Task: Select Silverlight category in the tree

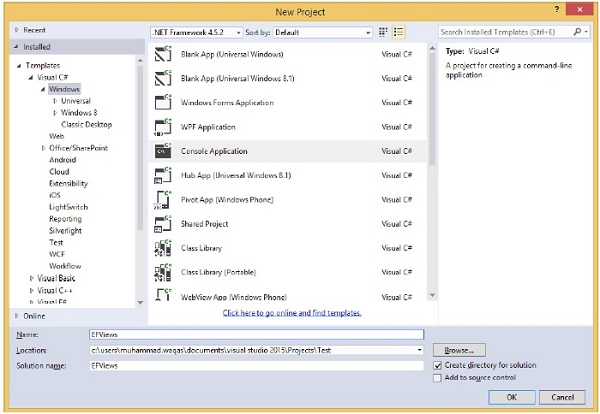Action: (65, 231)
